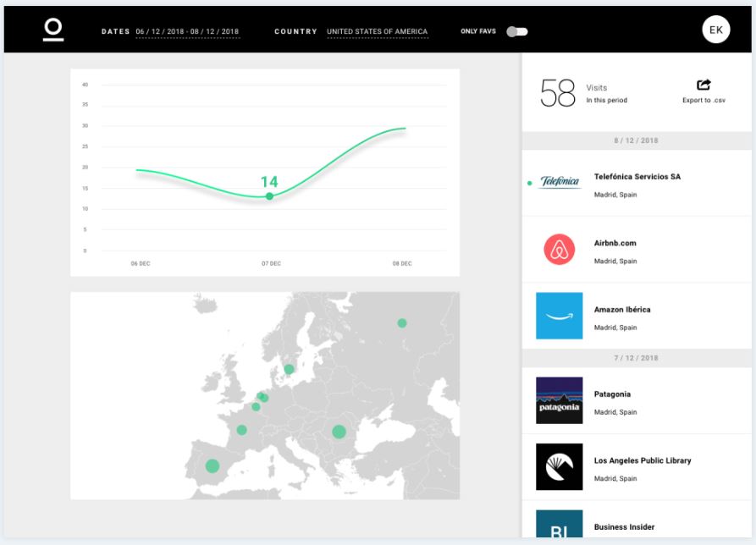This screenshot has width=756, height=545.
Task: Click the Export to .csv share icon
Action: (x=704, y=85)
